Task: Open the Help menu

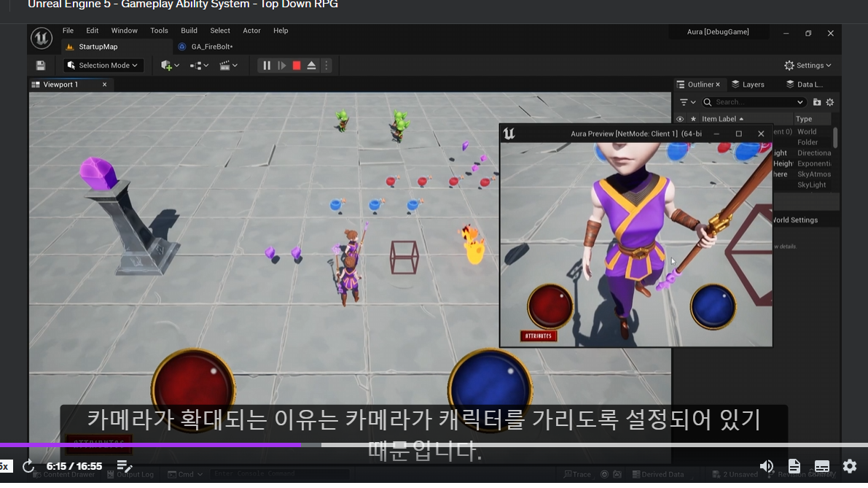Action: click(x=281, y=31)
